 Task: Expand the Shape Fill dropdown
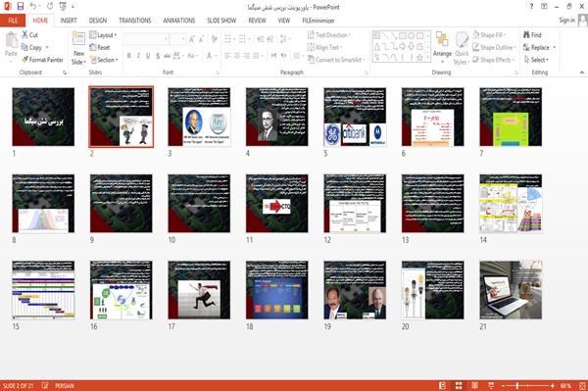coord(489,35)
